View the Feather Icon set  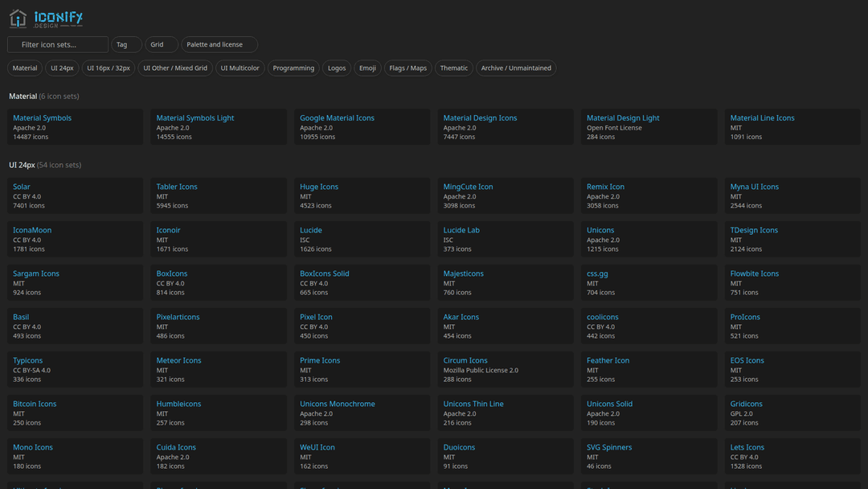coord(608,361)
